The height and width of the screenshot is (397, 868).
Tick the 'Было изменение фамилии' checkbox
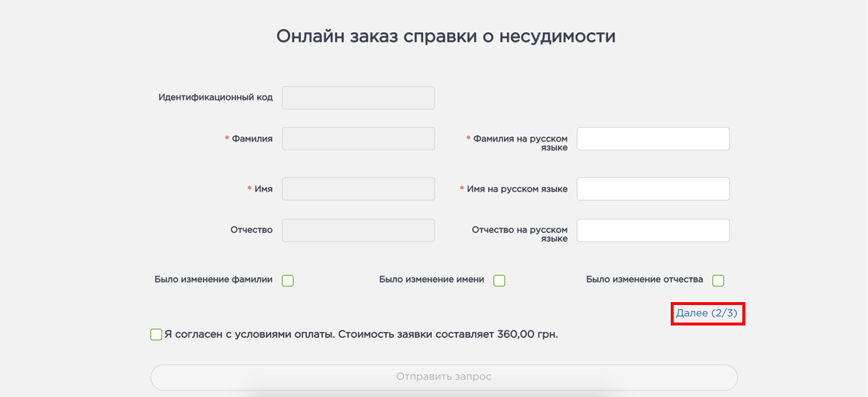pyautogui.click(x=288, y=280)
